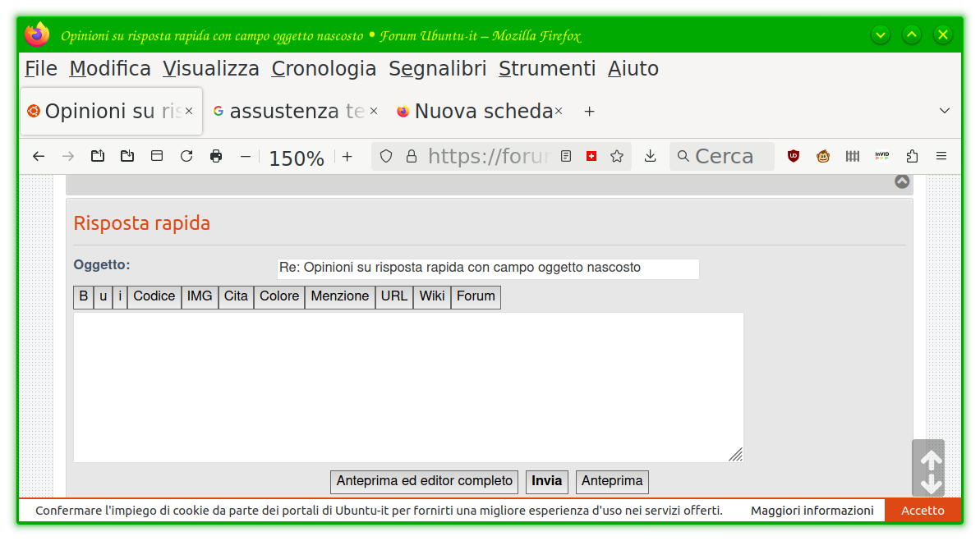Insert a quote with Cita
The width and height of the screenshot is (980, 541).
[237, 296]
